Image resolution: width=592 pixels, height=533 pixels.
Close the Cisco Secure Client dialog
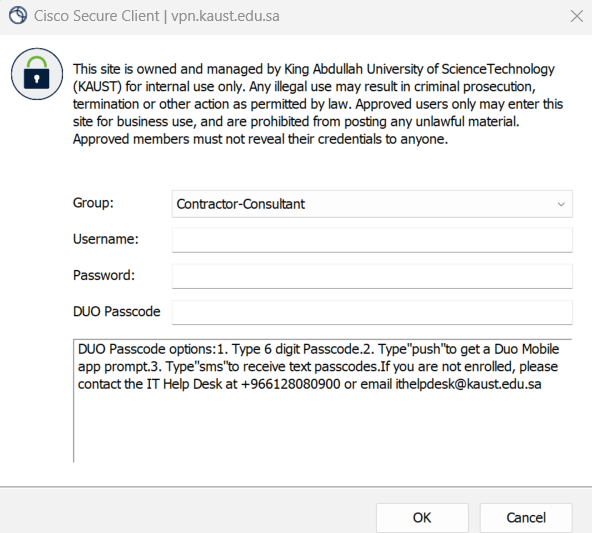click(x=577, y=16)
